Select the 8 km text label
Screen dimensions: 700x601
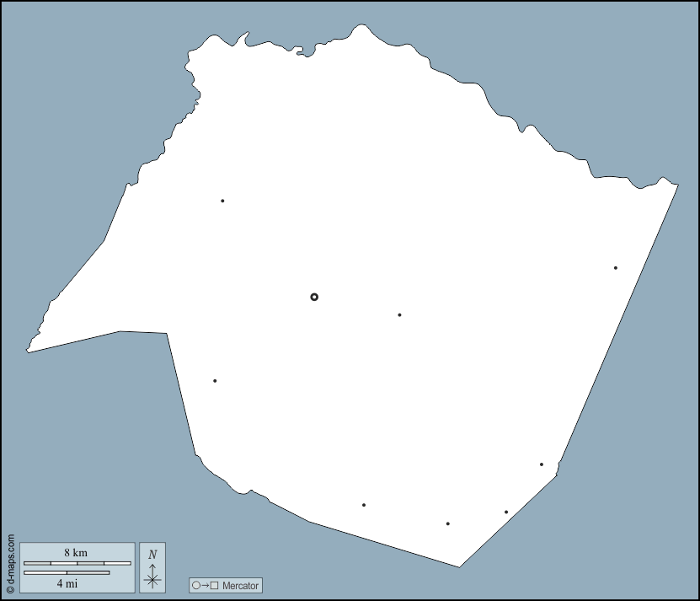(77, 553)
